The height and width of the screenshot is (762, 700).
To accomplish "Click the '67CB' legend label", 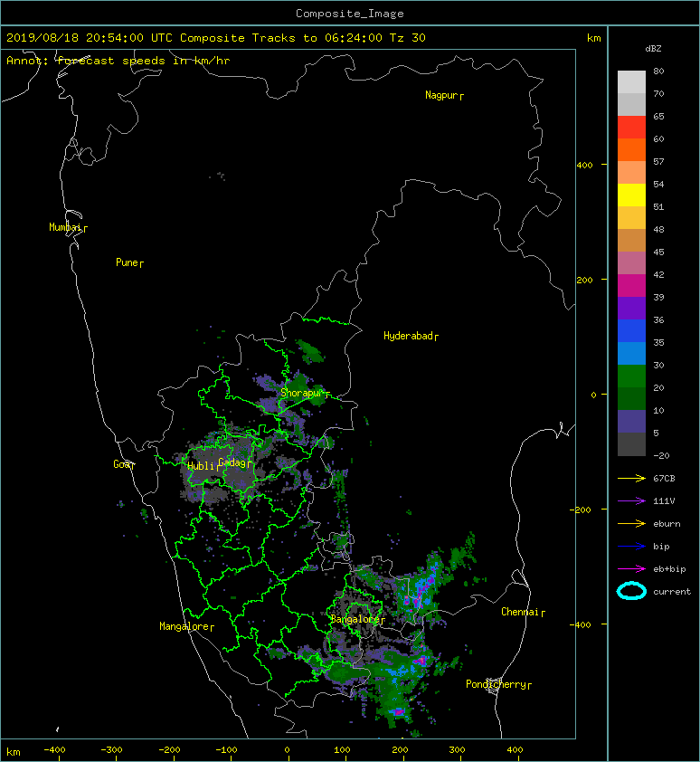I will coord(664,479).
